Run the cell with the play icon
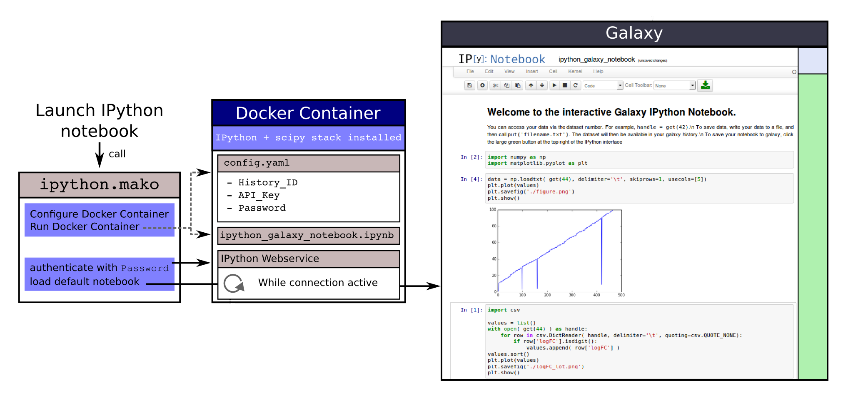Viewport: 868px width, 403px height. (x=554, y=85)
